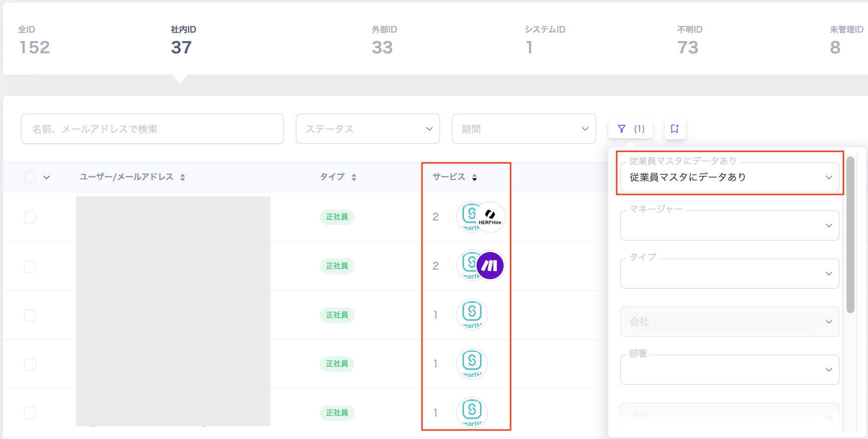868x439 pixels.
Task: Click the purple Make service icon
Action: click(x=490, y=266)
